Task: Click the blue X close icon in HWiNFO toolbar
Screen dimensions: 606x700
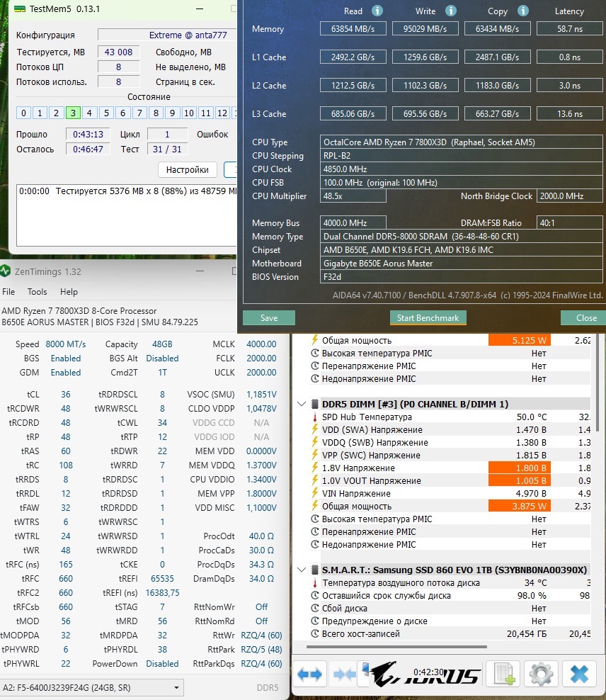Action: [579, 674]
